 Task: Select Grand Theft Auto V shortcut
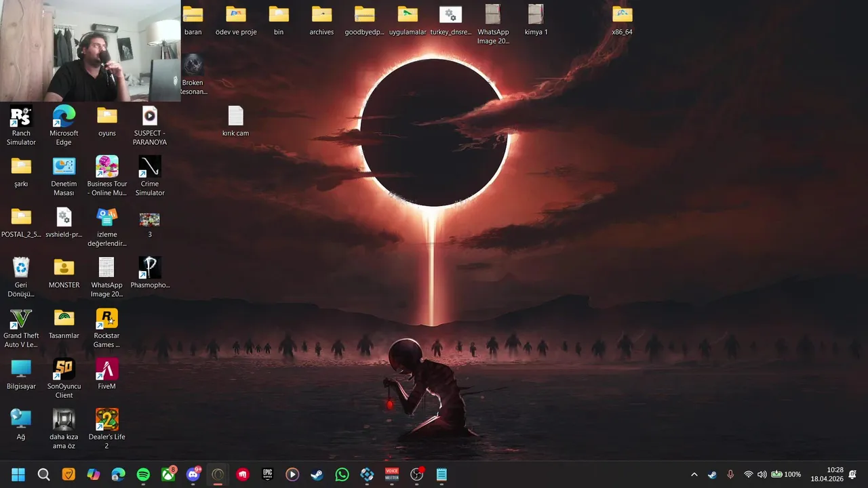(21, 328)
